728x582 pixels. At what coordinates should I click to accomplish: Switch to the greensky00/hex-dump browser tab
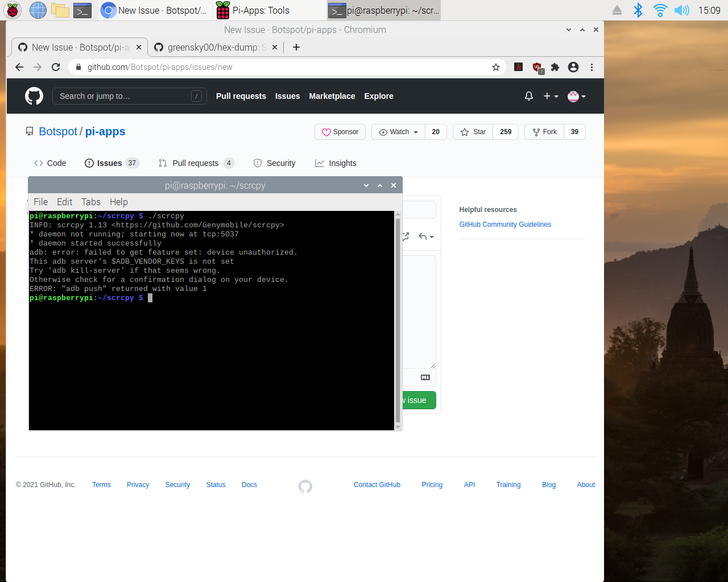(x=215, y=48)
